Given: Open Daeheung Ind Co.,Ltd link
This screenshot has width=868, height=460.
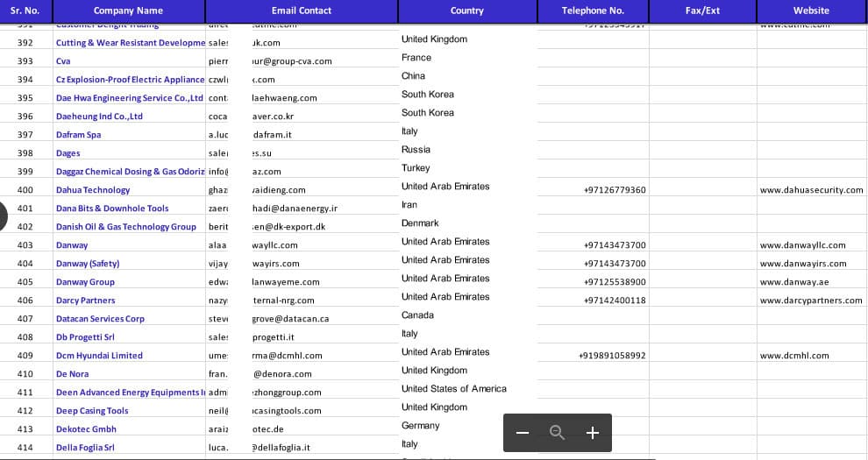Looking at the screenshot, I should pyautogui.click(x=99, y=117).
